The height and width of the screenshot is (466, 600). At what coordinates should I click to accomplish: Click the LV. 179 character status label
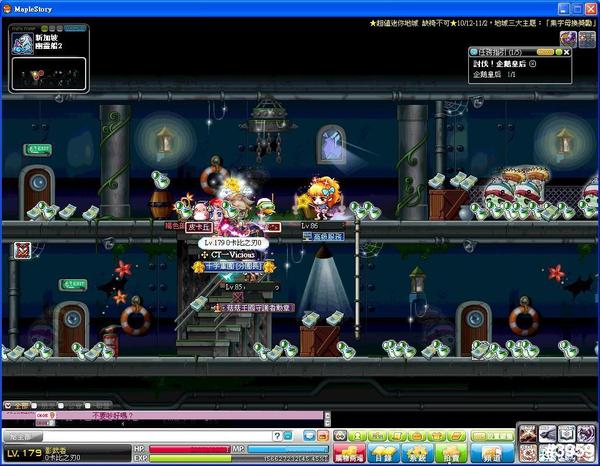(x=24, y=453)
